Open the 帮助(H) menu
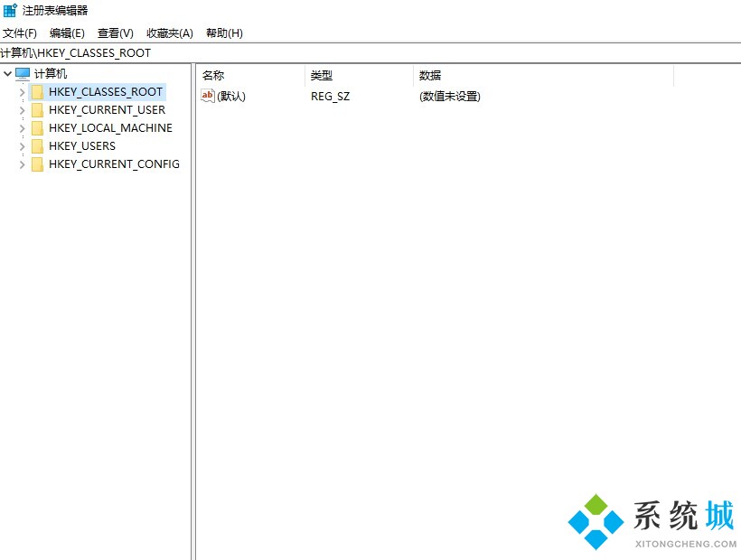Image resolution: width=741 pixels, height=560 pixels. pyautogui.click(x=224, y=33)
